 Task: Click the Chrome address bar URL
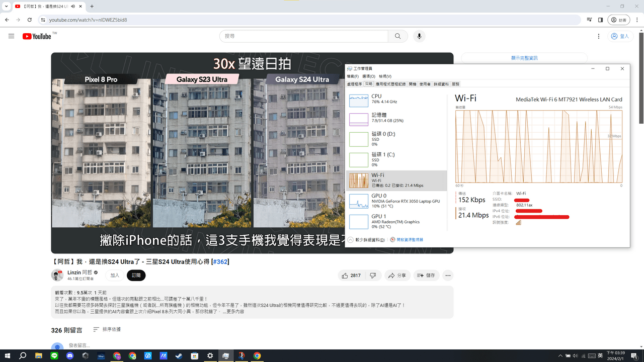pos(88,20)
